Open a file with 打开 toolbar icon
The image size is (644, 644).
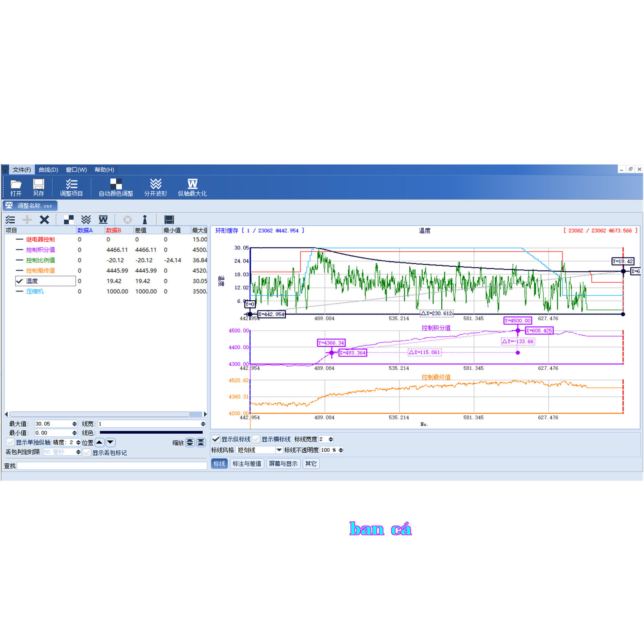[16, 188]
